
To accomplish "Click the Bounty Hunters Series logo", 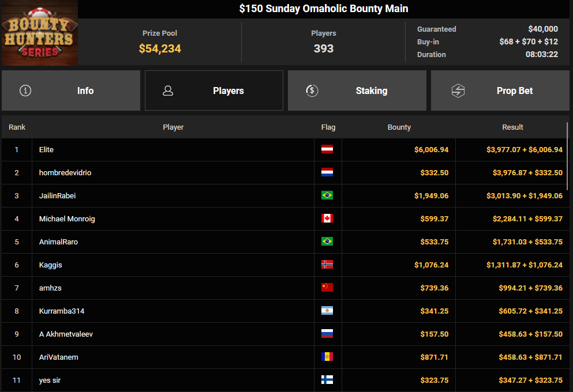I will pyautogui.click(x=39, y=33).
